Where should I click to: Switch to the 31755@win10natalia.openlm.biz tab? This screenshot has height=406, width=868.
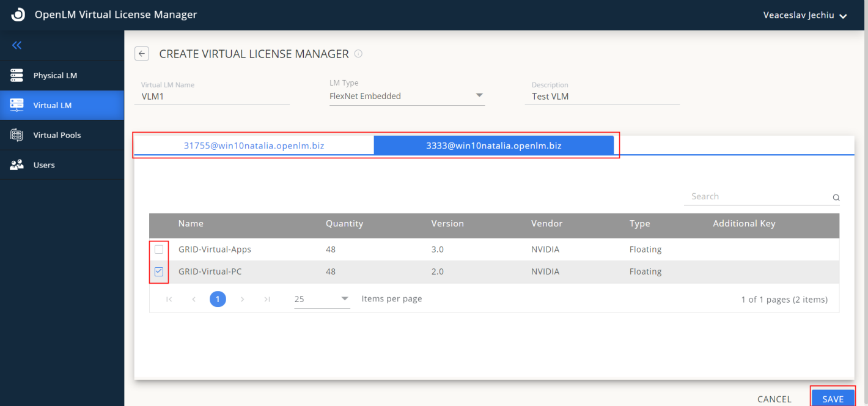[x=254, y=146]
